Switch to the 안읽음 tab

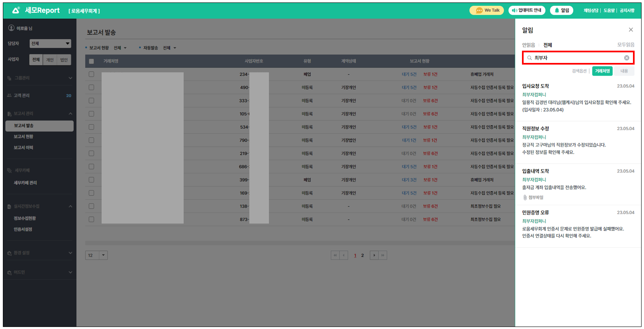click(x=528, y=45)
